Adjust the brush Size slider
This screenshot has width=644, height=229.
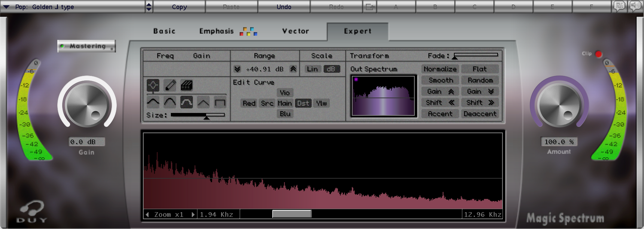pos(207,116)
